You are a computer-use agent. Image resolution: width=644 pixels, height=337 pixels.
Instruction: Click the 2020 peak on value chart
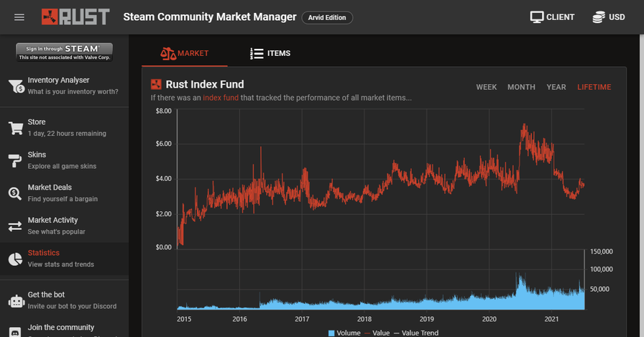(x=524, y=125)
